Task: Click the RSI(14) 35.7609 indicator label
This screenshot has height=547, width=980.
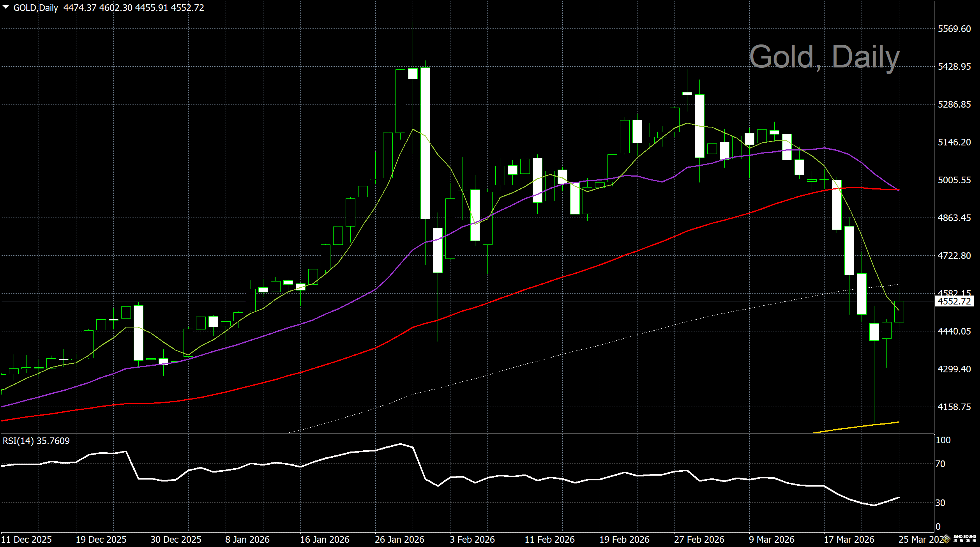Action: coord(36,441)
